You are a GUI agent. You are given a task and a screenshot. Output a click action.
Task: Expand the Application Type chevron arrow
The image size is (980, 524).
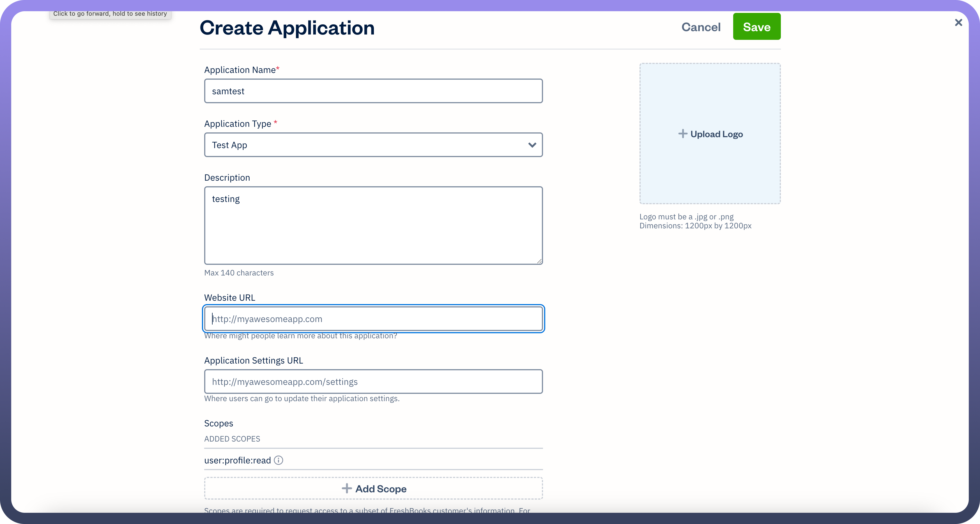tap(532, 145)
